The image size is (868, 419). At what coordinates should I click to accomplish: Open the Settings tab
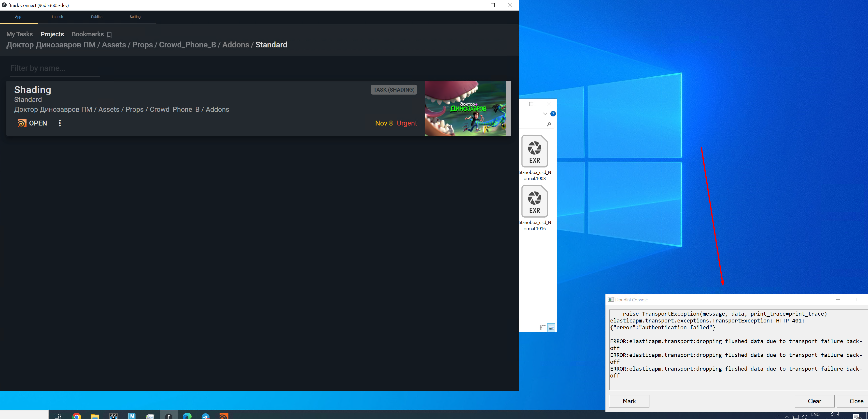136,17
